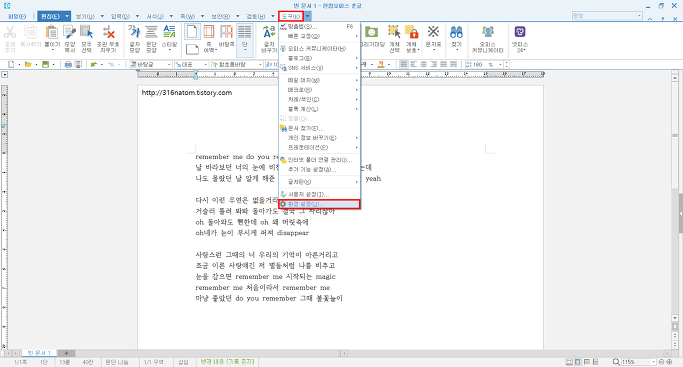This screenshot has height=367, width=683.
Task: Expand the 편집 tab dropdown arrow
Action: point(67,16)
